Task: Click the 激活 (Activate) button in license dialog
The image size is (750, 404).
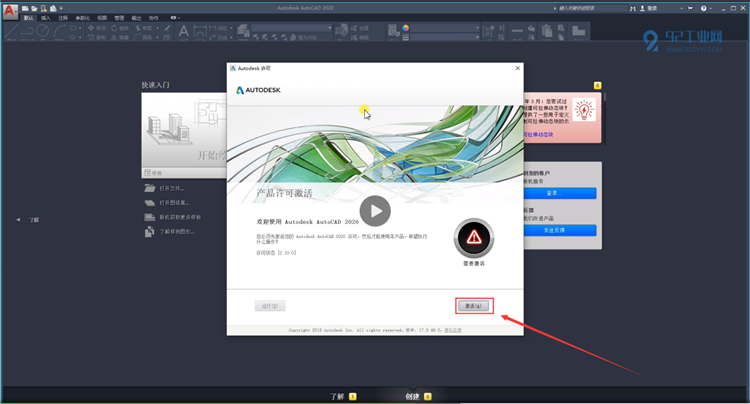Action: (x=474, y=306)
